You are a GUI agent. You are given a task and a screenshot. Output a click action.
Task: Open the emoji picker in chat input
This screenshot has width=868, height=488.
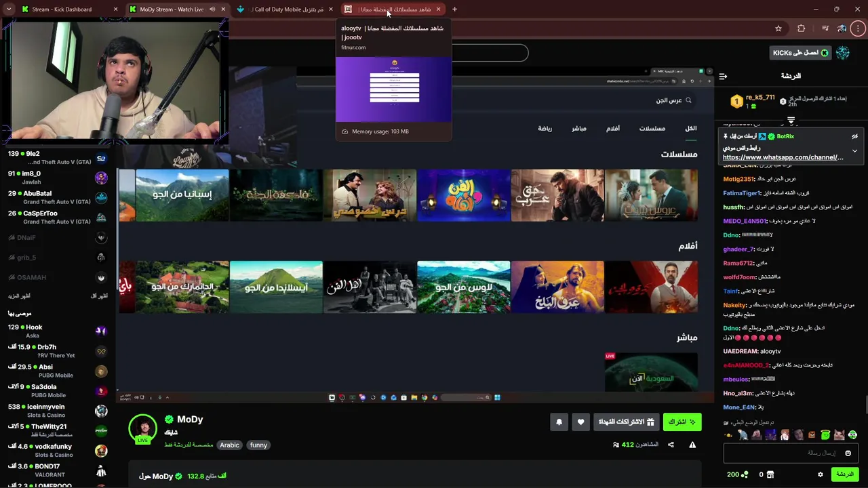(848, 453)
